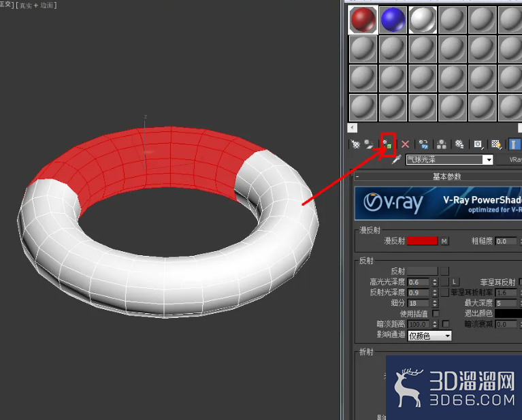Enable the 使用插值 checkbox
The width and height of the screenshot is (522, 420).
[x=436, y=313]
